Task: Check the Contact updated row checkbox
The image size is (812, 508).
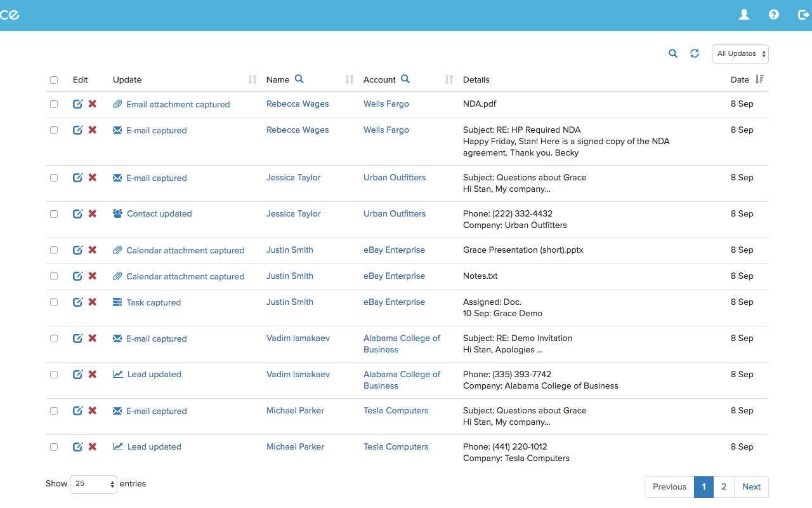Action: click(54, 214)
